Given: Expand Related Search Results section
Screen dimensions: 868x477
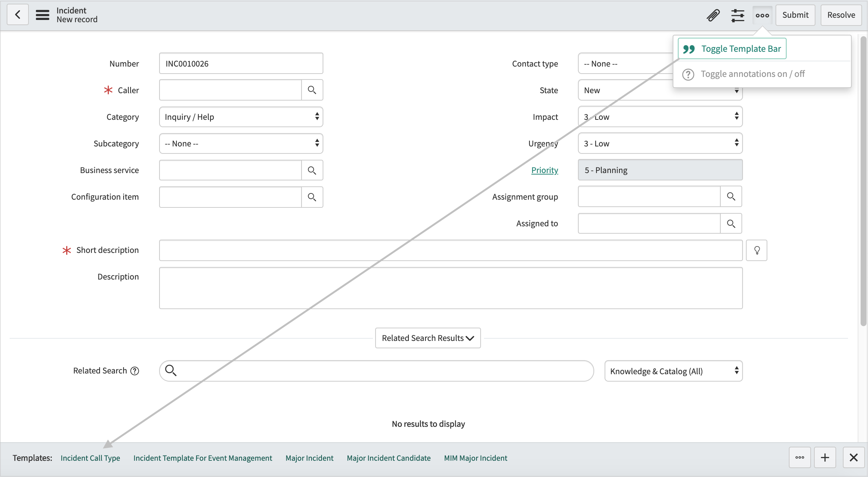Looking at the screenshot, I should click(427, 338).
